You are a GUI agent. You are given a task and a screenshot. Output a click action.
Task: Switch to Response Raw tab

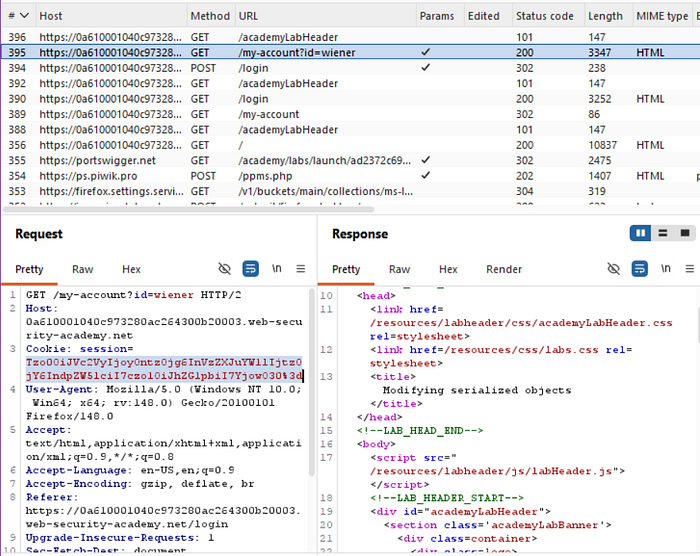coord(400,269)
